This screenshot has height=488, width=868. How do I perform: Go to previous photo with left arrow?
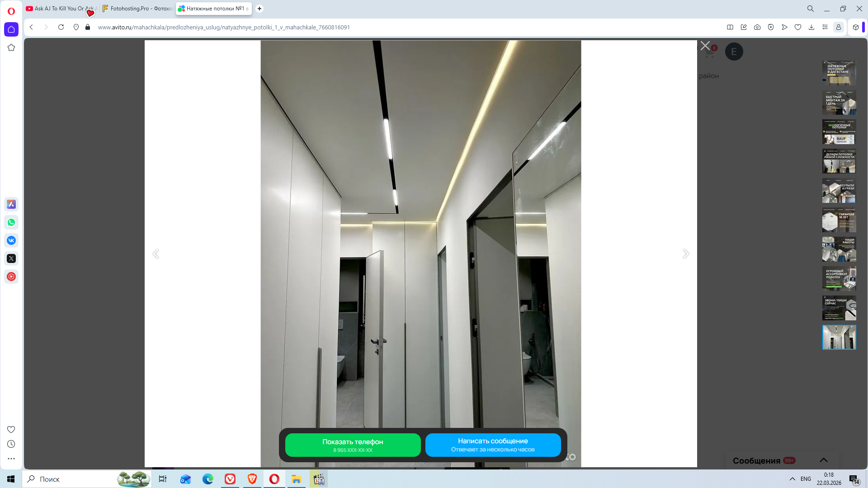click(x=156, y=253)
